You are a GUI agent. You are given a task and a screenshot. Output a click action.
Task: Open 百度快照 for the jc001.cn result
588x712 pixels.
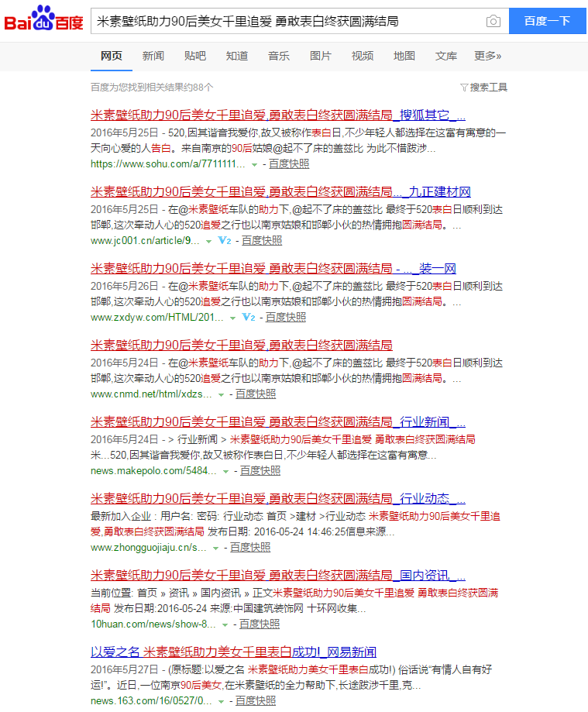262,241
